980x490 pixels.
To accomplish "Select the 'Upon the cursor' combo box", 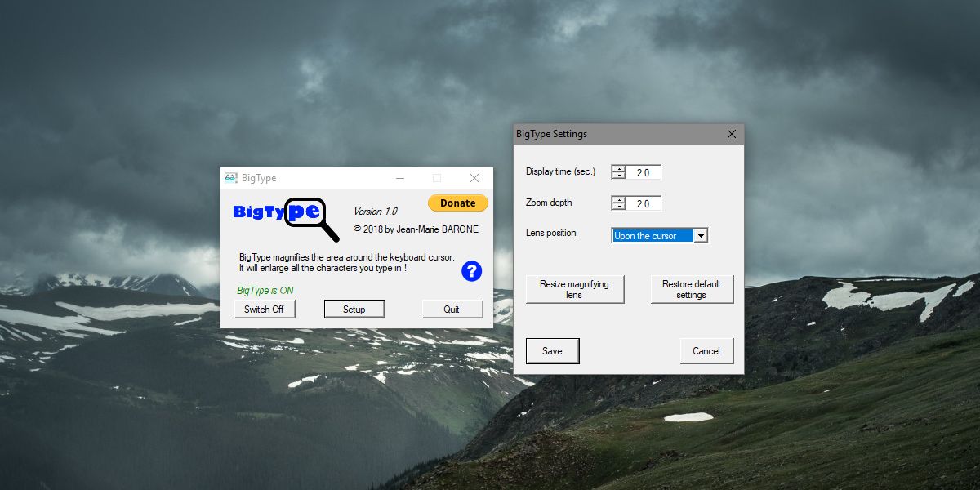I will click(x=660, y=236).
